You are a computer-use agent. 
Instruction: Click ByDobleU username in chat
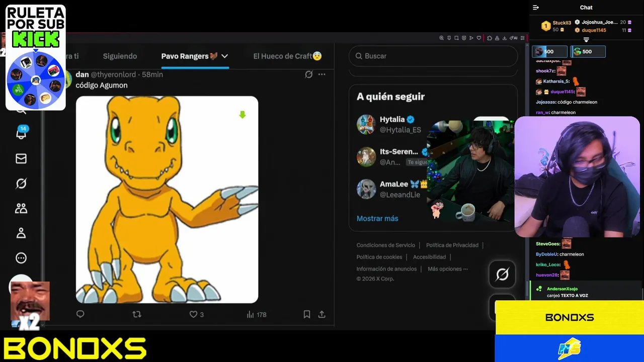click(546, 254)
